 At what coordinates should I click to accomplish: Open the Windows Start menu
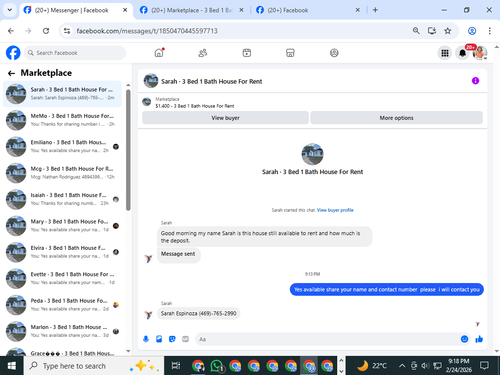(x=12, y=366)
